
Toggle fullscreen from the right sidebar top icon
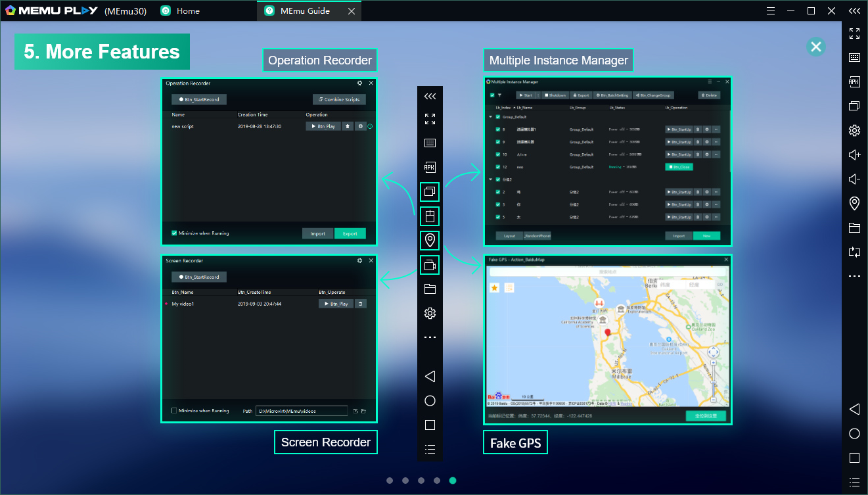click(854, 33)
